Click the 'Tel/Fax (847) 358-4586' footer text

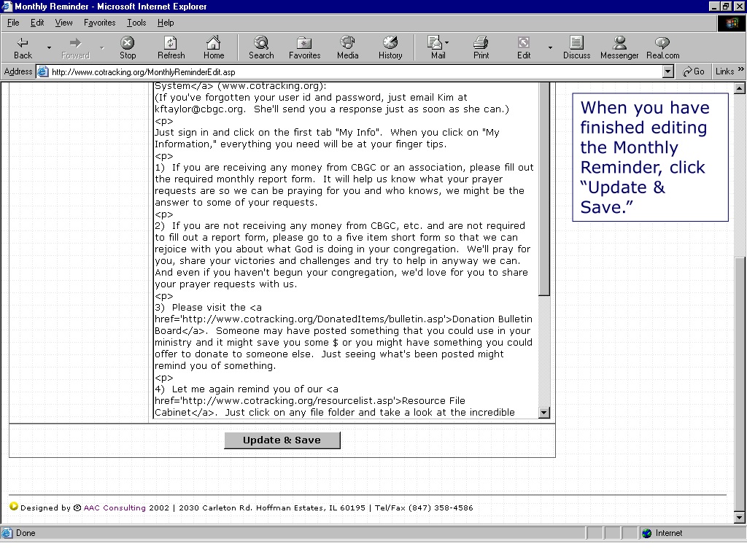click(x=424, y=507)
